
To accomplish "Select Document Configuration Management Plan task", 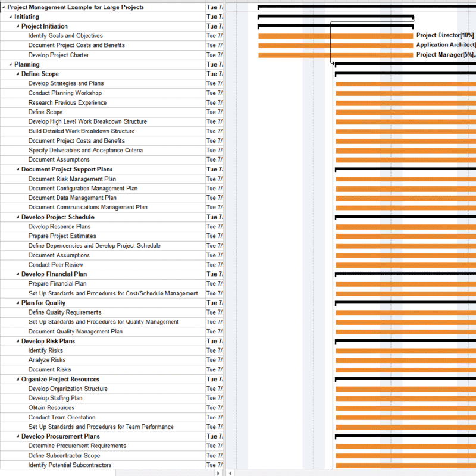I will pyautogui.click(x=83, y=189).
